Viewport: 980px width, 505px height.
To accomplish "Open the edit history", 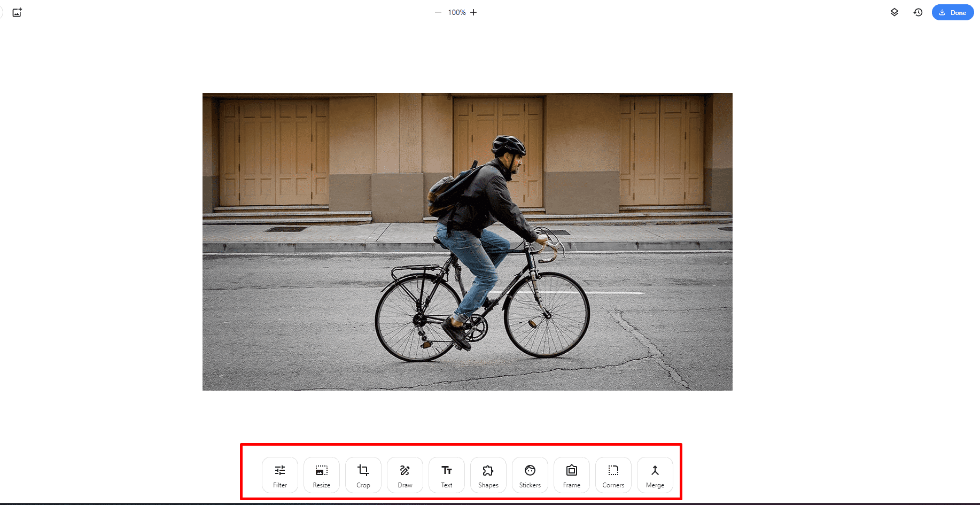I will [x=918, y=12].
